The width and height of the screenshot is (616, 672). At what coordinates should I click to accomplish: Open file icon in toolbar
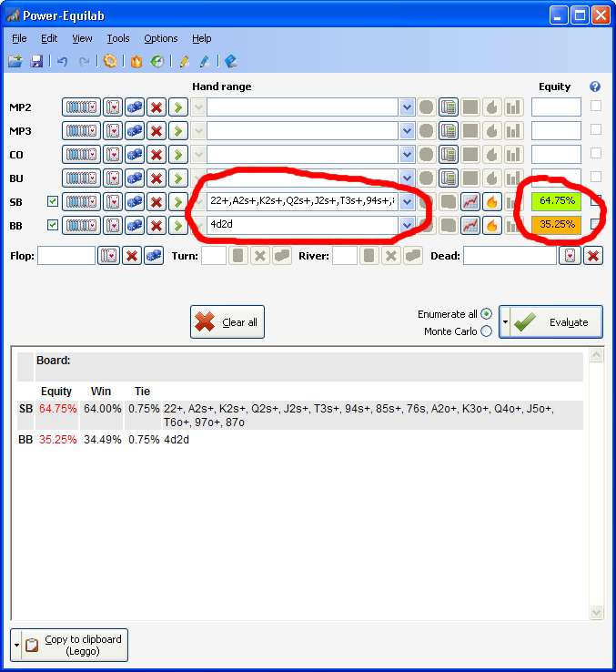[15, 61]
